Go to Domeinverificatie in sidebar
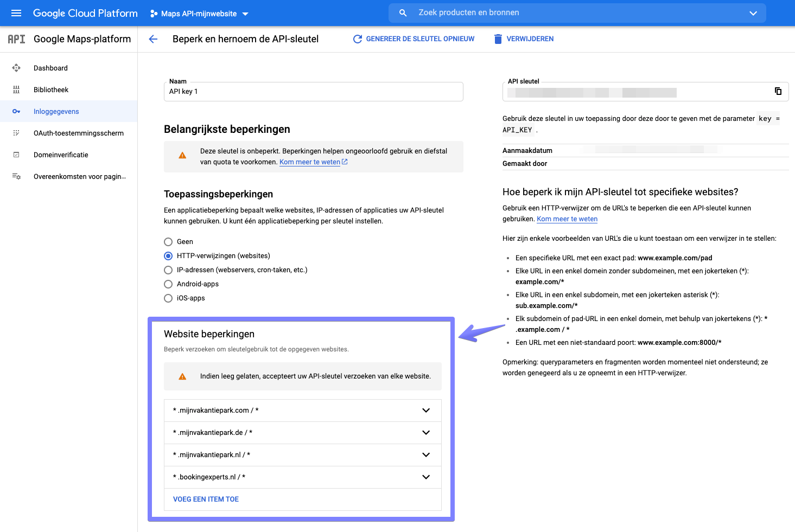The height and width of the screenshot is (532, 795). point(61,155)
